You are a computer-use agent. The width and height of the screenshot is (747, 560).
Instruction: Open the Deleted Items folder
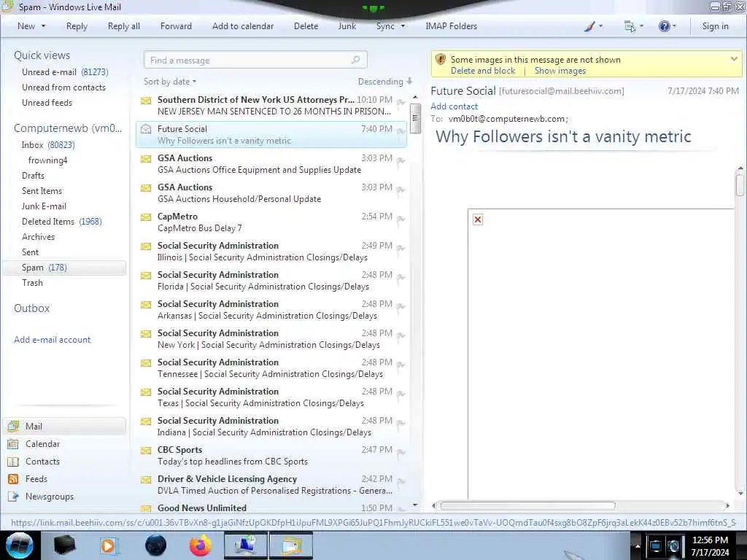point(61,222)
